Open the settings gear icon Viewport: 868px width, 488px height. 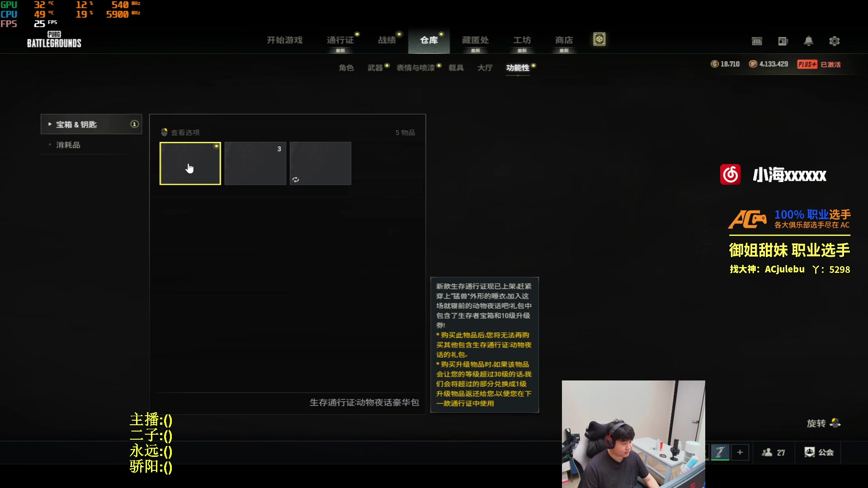click(x=835, y=41)
